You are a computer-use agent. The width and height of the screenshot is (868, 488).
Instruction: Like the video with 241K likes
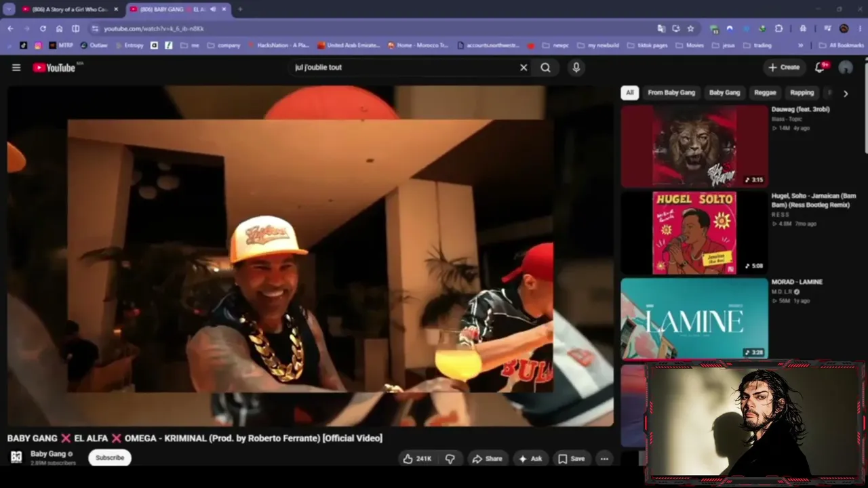click(418, 459)
